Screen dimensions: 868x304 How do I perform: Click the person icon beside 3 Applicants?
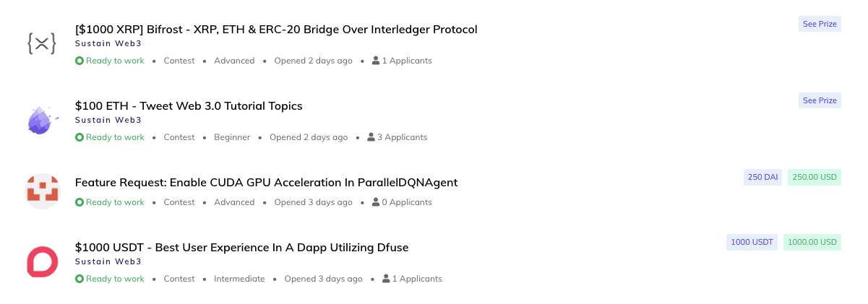coord(371,137)
